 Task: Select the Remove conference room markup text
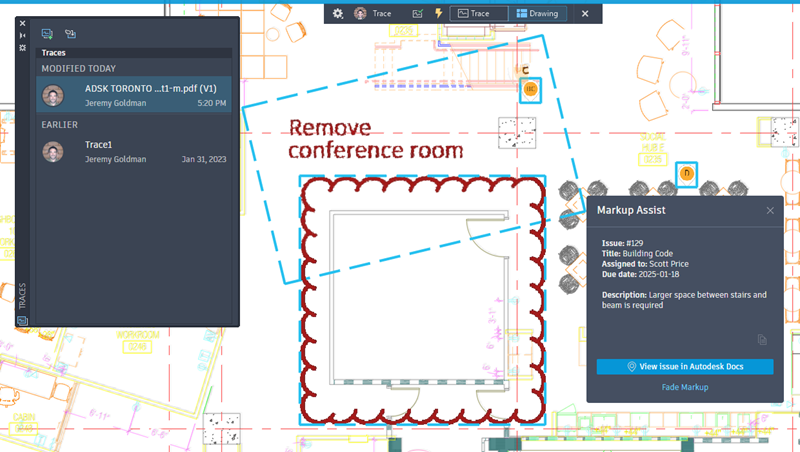(x=376, y=139)
